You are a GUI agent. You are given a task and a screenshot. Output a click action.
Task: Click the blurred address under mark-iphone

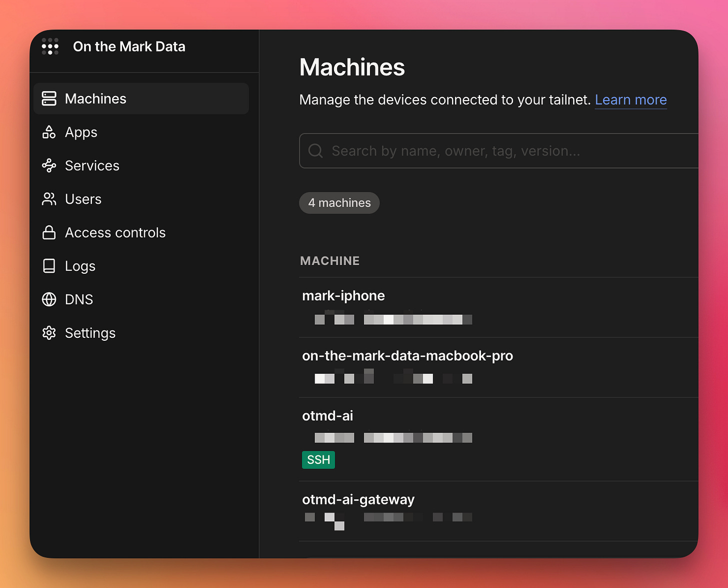point(393,318)
